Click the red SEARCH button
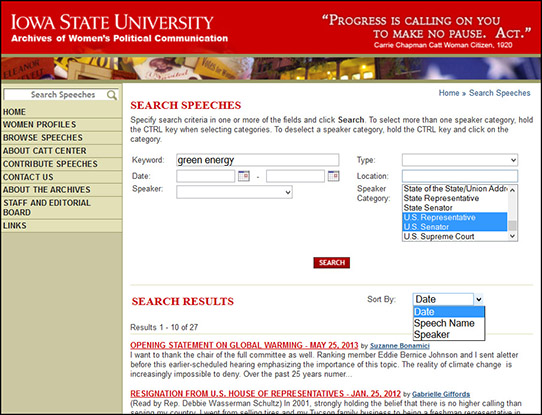 331,263
